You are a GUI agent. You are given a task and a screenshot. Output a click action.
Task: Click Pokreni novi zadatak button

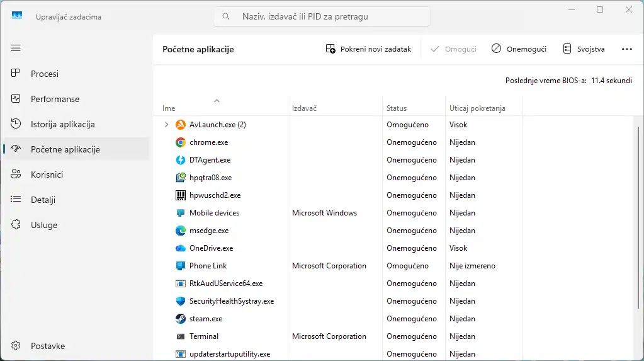pos(368,49)
